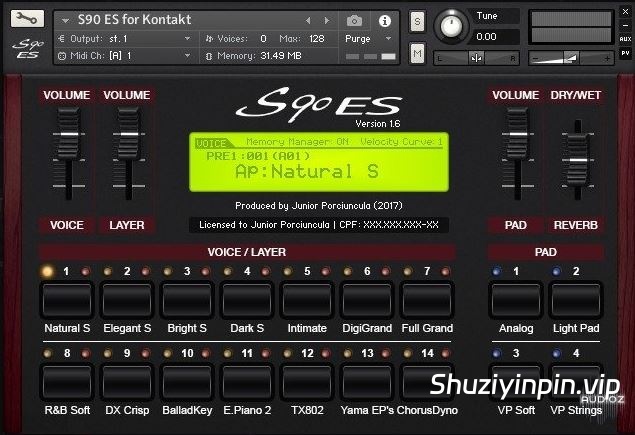Click the S90 ES logo beside header
Image resolution: width=635 pixels, height=435 pixels.
tap(28, 49)
